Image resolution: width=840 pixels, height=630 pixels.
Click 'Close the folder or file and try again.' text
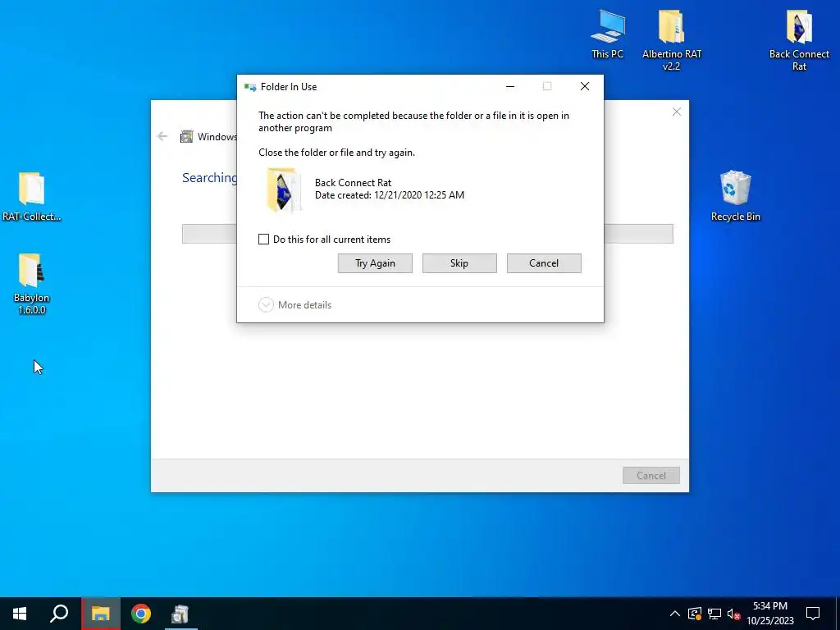(336, 153)
